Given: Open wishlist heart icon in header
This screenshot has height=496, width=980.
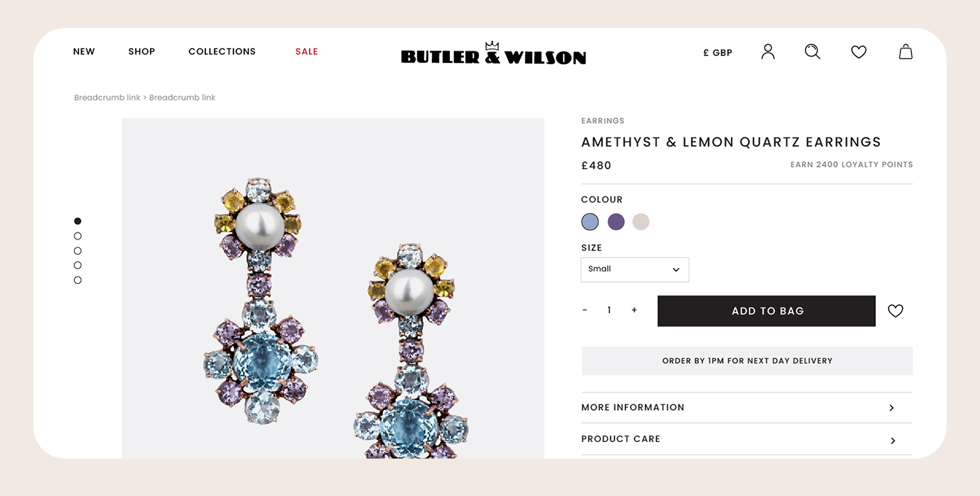Looking at the screenshot, I should (x=858, y=51).
